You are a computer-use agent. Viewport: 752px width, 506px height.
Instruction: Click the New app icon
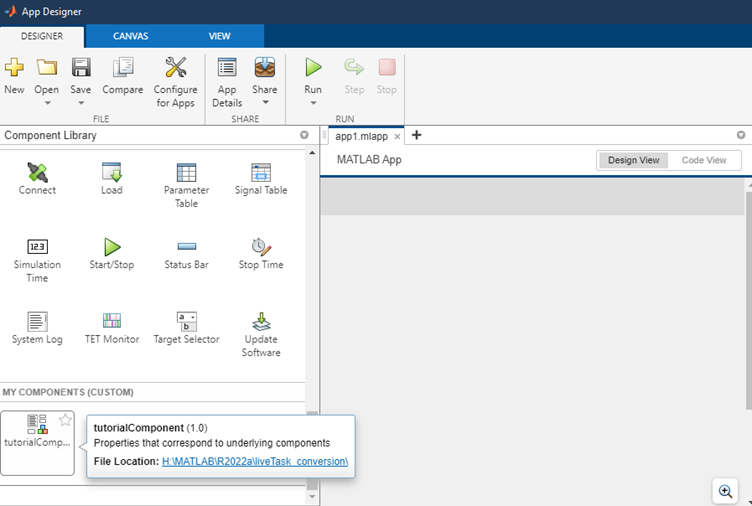14,67
